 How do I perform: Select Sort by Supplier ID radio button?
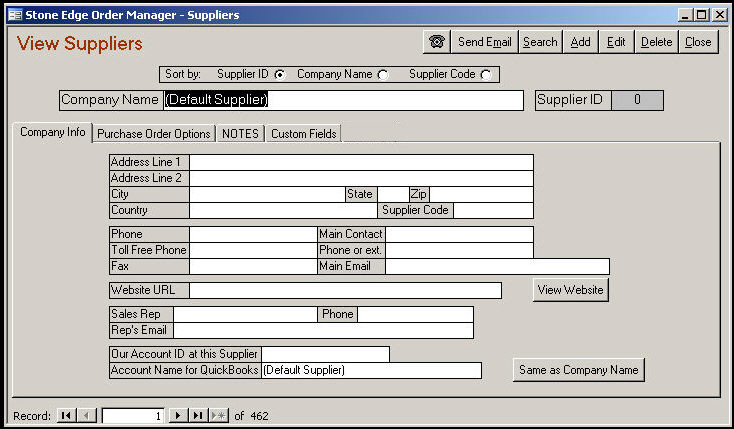click(x=279, y=74)
